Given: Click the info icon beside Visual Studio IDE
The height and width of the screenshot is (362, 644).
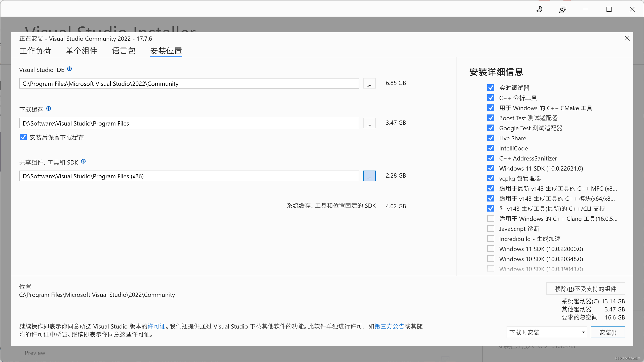Looking at the screenshot, I should pos(69,69).
